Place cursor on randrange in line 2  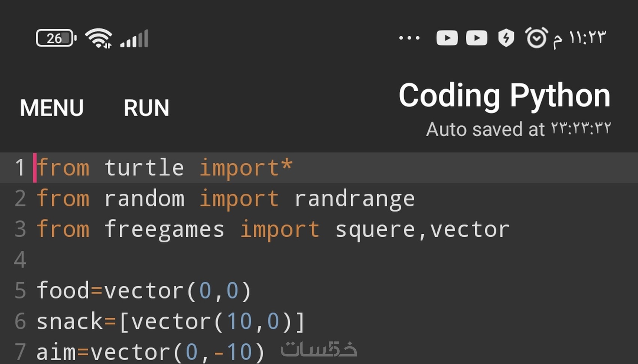[355, 199]
